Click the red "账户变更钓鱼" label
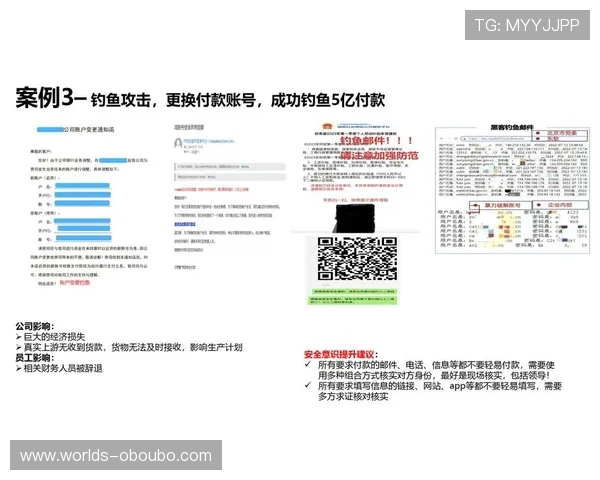 75,282
